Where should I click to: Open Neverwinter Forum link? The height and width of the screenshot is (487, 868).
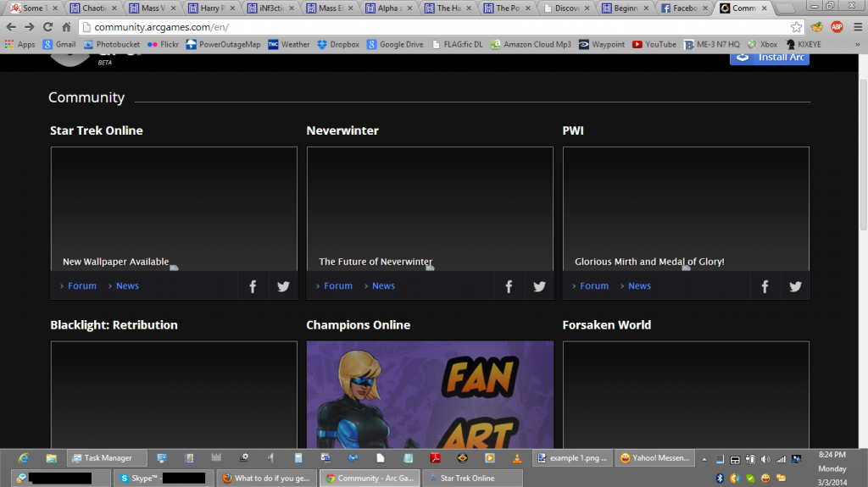(338, 285)
